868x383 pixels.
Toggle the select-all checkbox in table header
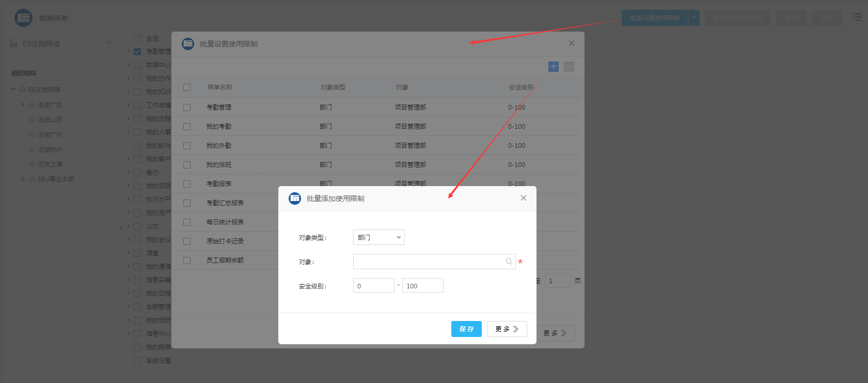187,87
